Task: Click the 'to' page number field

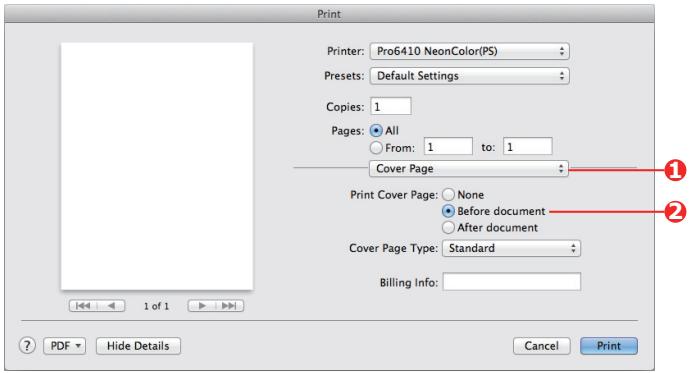Action: tap(527, 147)
